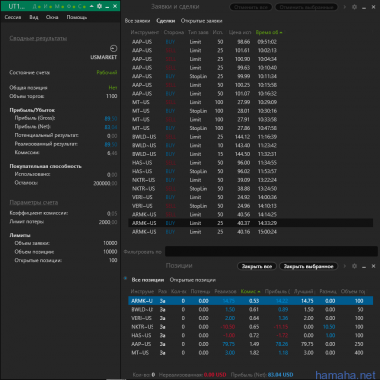Select the NKTR~US row in positions table

coord(250,327)
